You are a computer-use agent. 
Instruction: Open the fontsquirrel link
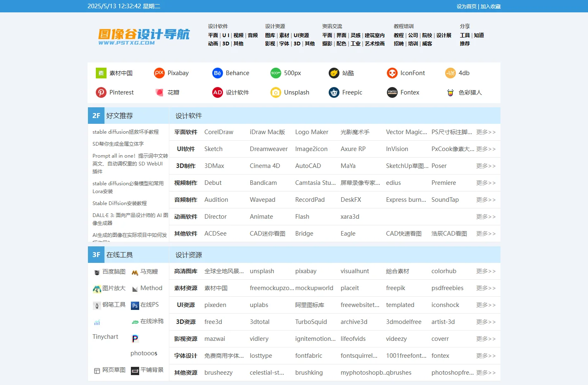[x=359, y=356]
